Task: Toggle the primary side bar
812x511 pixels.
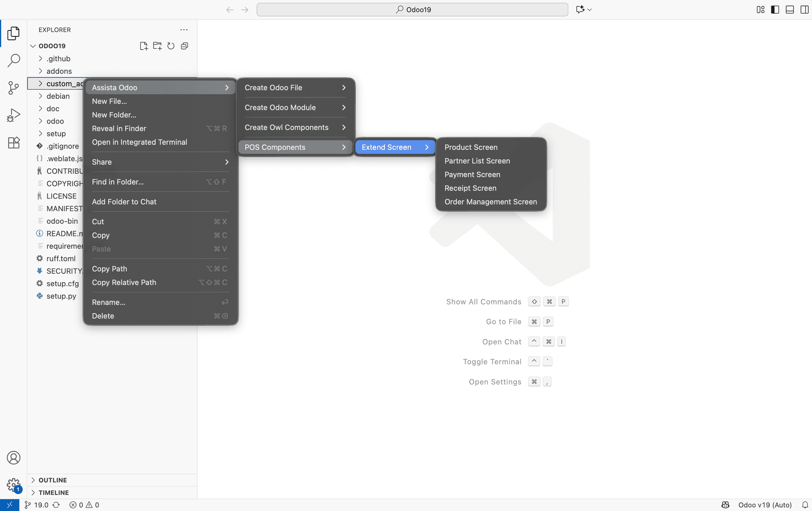Action: [x=775, y=10]
